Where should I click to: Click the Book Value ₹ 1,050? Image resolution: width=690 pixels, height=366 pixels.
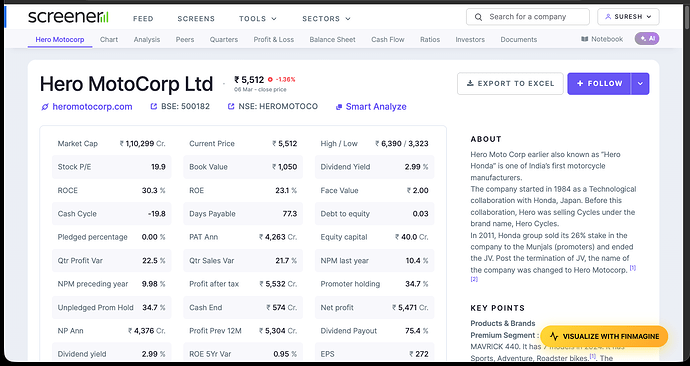point(284,167)
